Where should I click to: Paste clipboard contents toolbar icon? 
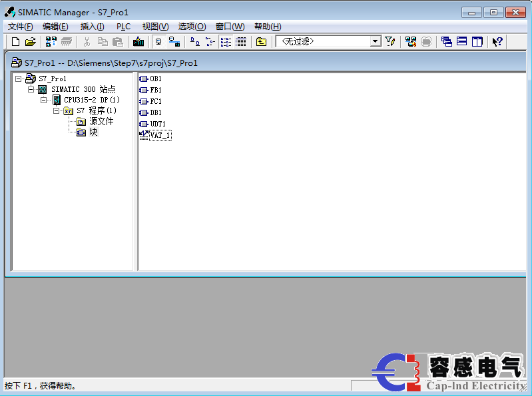coord(117,42)
